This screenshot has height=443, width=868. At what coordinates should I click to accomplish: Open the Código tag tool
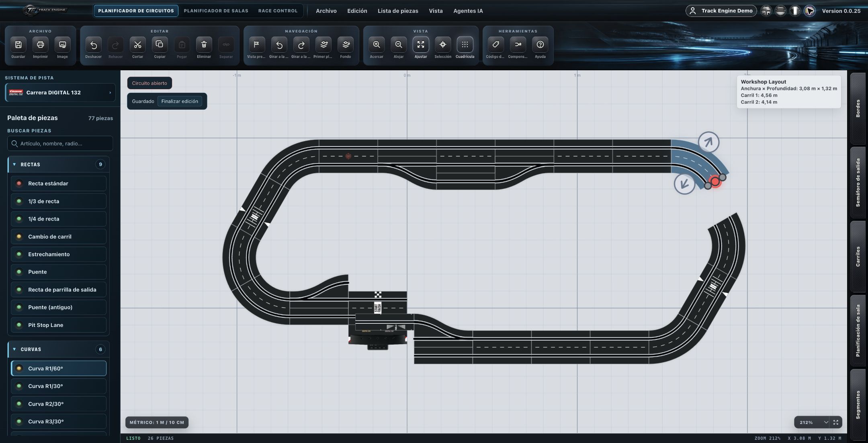click(x=495, y=45)
